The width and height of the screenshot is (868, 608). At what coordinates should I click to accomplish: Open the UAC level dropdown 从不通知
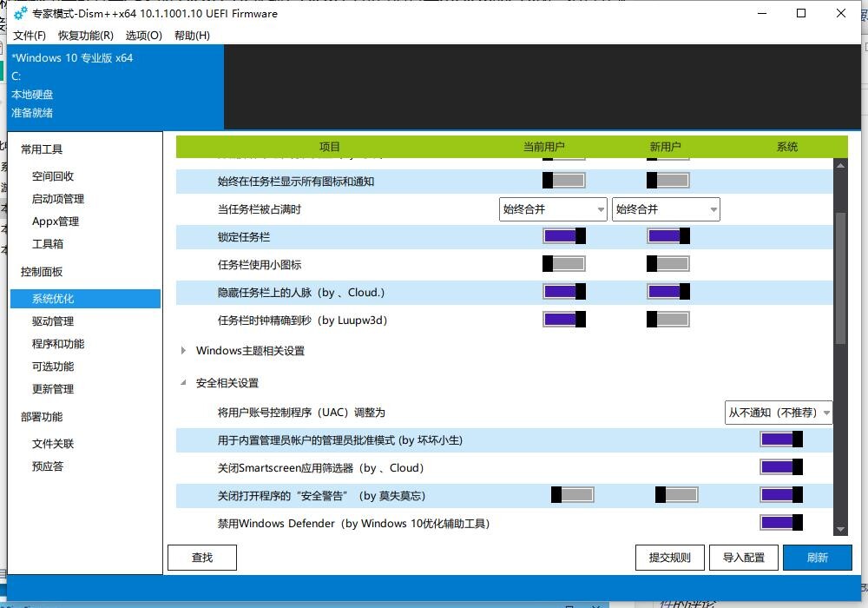click(x=779, y=413)
